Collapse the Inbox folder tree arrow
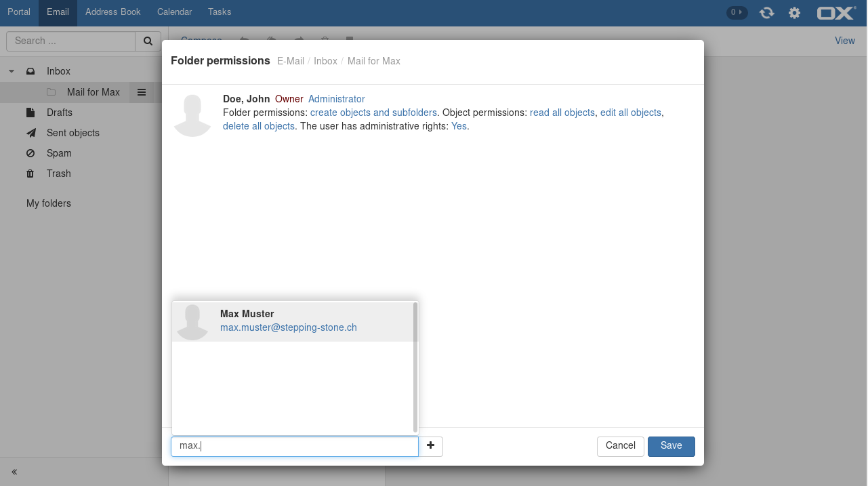Viewport: 868px width, 486px height. click(12, 71)
